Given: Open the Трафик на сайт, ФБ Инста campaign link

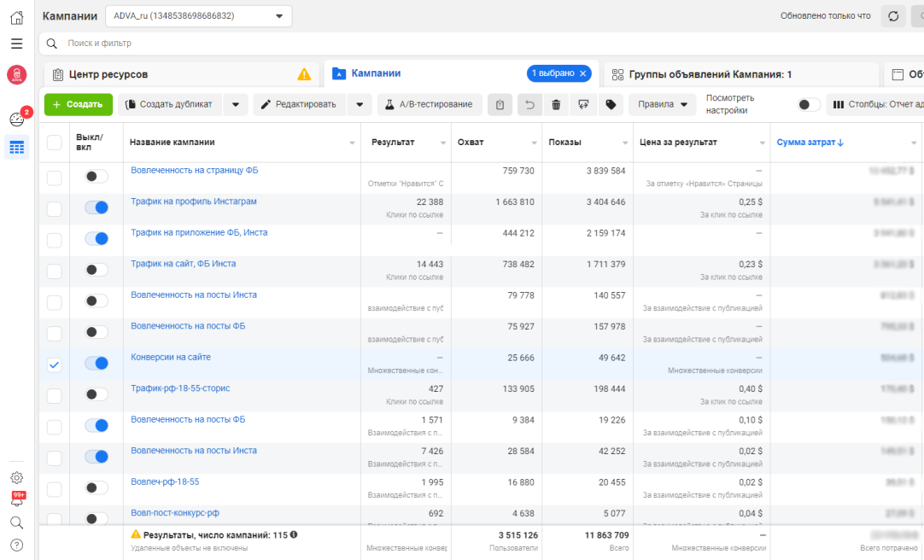Looking at the screenshot, I should tap(184, 264).
